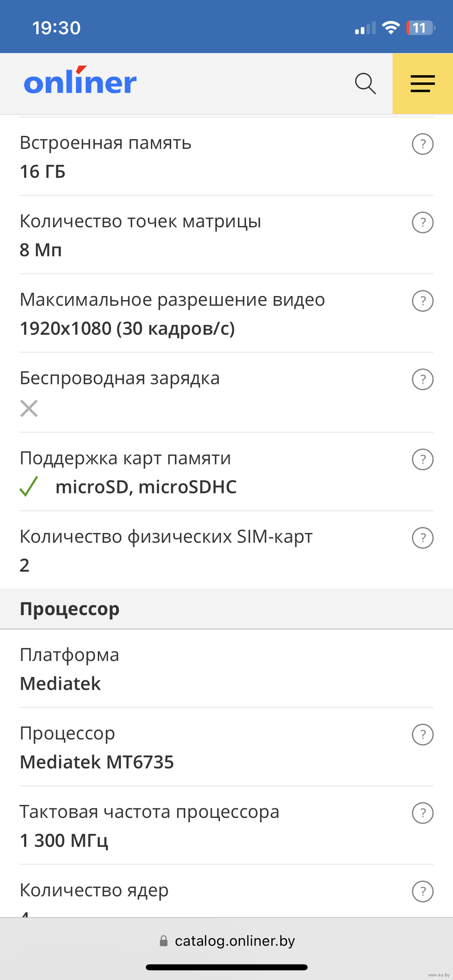Tap the green checkmark beside microSD
The image size is (453, 980).
click(x=29, y=487)
